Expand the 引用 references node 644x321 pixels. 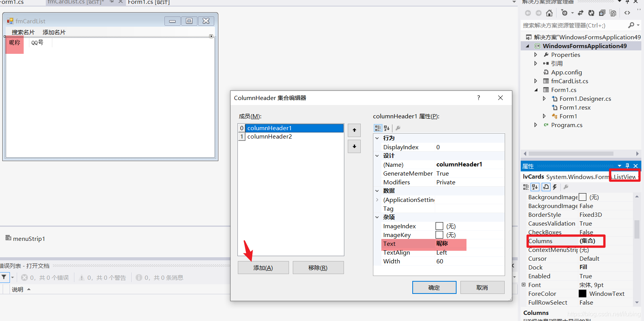[x=536, y=63]
